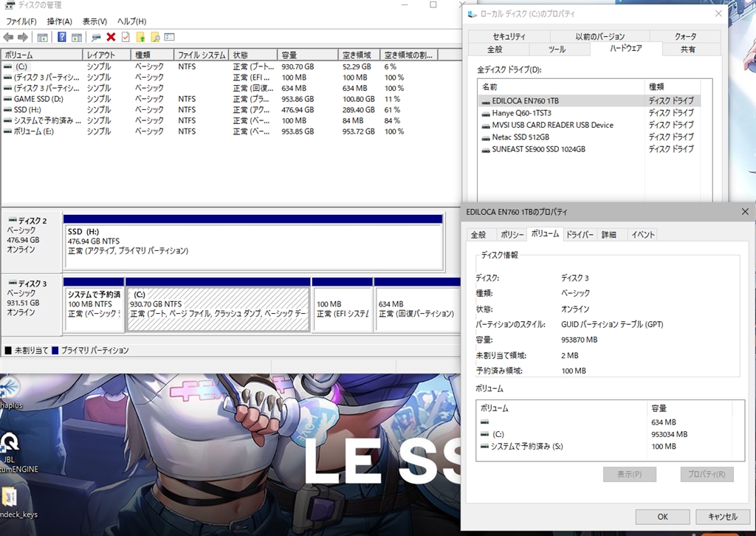This screenshot has width=756, height=536.
Task: Open the 操作(A) menu
Action: coord(59,21)
